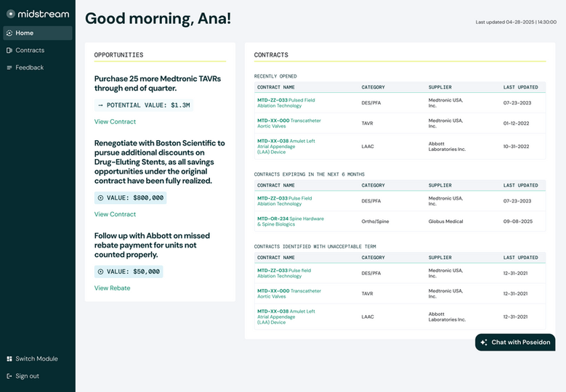The image size is (566, 392).
Task: Click 'Purchase 25 more Medtronic TAVRs' opportunity text
Action: (x=158, y=83)
